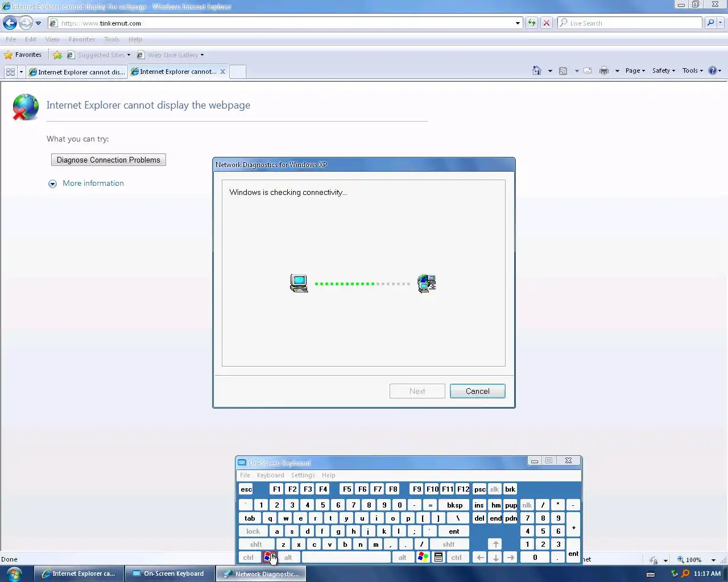Screen dimensions: 728x582
Task: Click the esc key on keyboard
Action: pyautogui.click(x=246, y=489)
